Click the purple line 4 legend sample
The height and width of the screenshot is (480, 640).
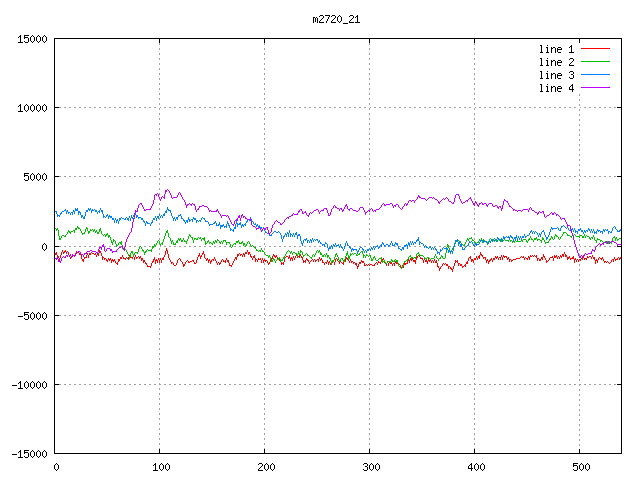pos(595,88)
